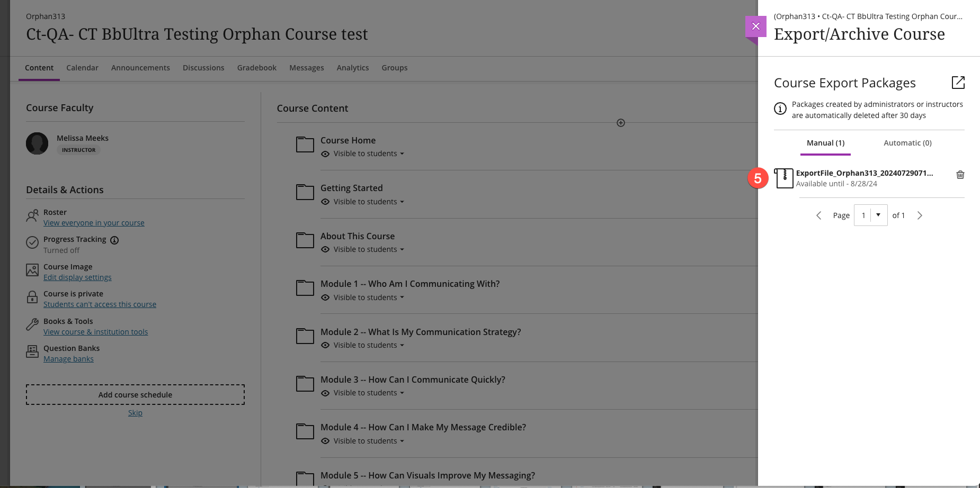980x488 pixels.
Task: Click the info icon beside Progress Tracking
Action: click(x=114, y=240)
